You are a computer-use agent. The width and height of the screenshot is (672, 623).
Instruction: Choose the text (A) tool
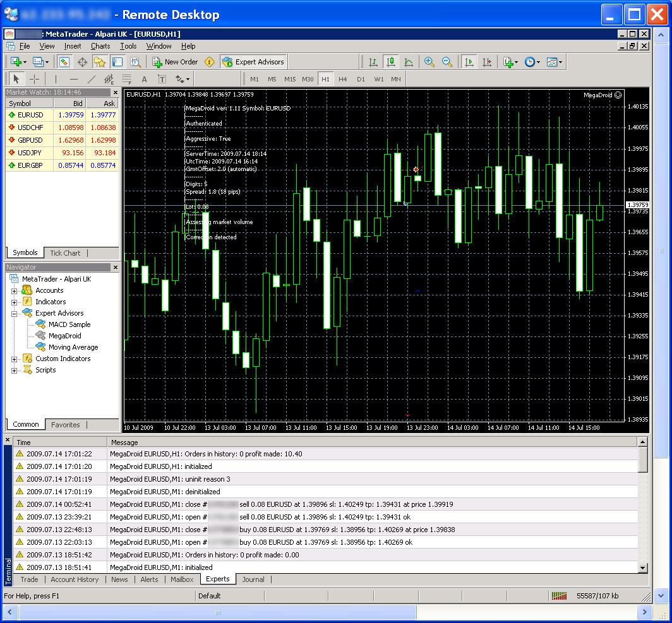(145, 79)
